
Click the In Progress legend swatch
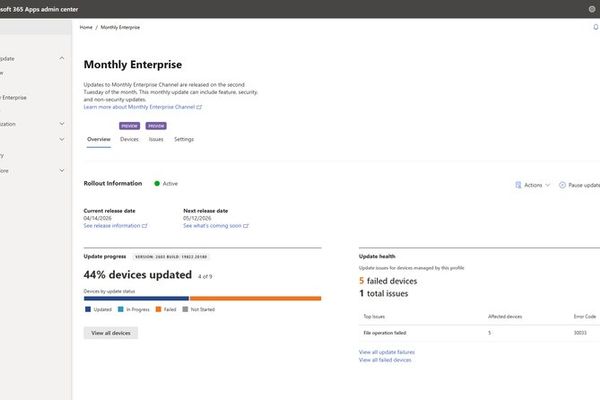tap(121, 309)
